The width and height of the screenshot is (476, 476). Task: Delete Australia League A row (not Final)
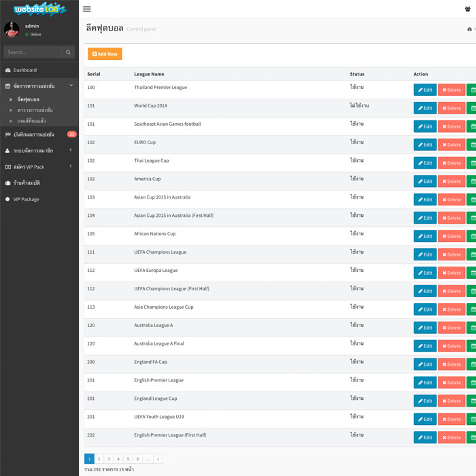tap(452, 328)
